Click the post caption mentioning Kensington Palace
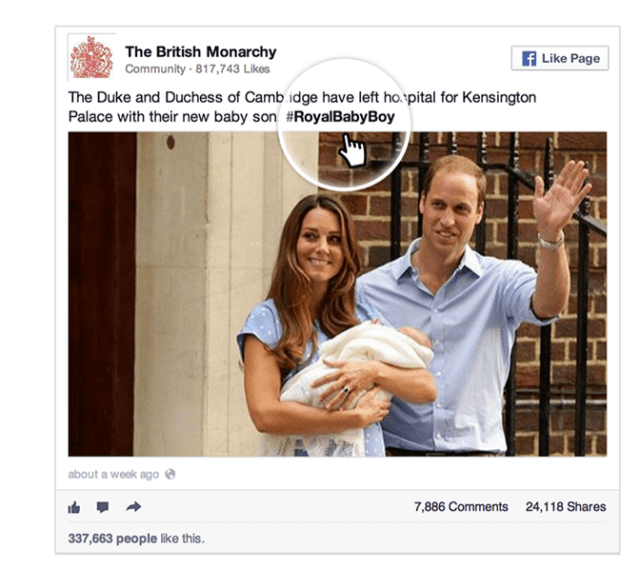This screenshot has height=568, width=640. point(302,107)
